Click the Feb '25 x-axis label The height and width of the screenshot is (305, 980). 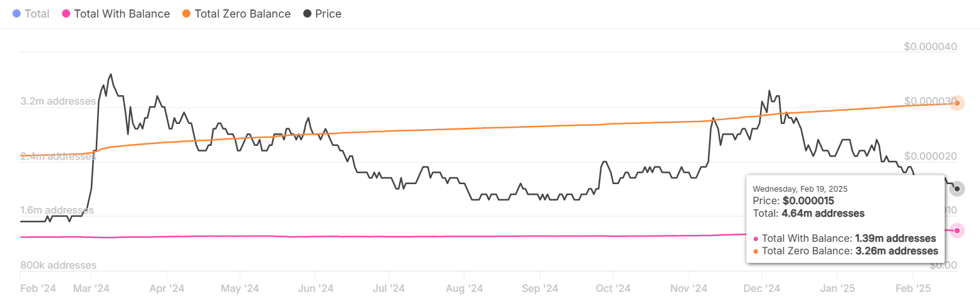click(x=913, y=288)
